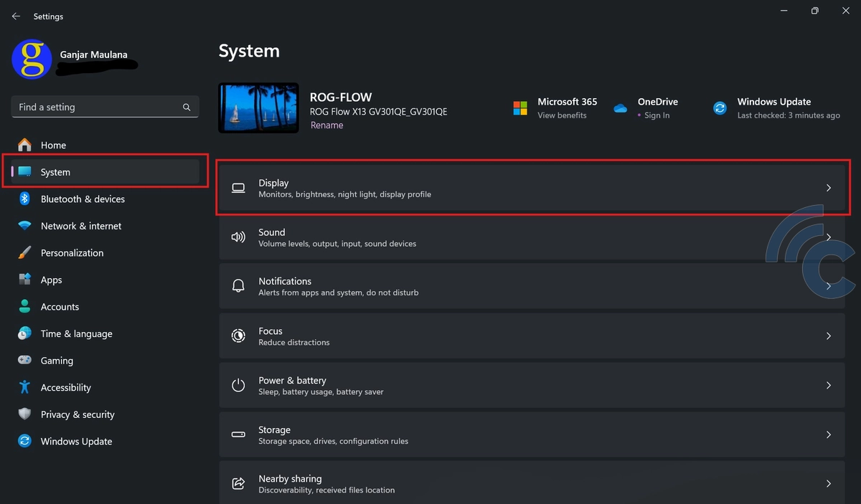Switch to the Apps section
861x504 pixels.
tap(105, 280)
